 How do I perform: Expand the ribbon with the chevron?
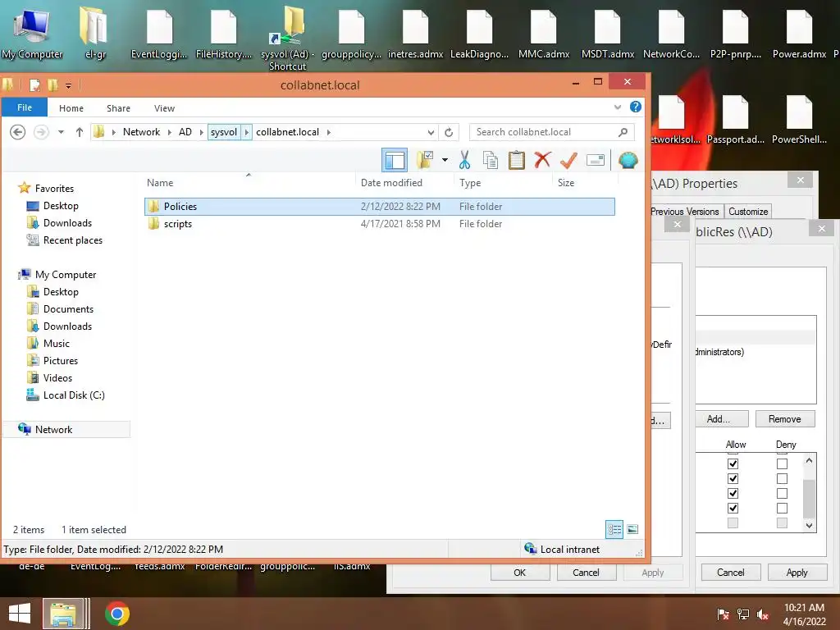(x=618, y=107)
